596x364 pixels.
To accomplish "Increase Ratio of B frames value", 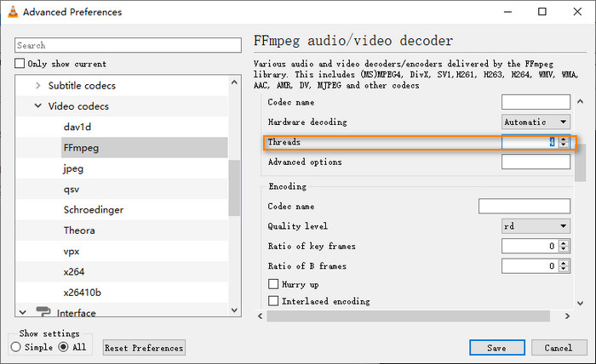I will (x=564, y=263).
